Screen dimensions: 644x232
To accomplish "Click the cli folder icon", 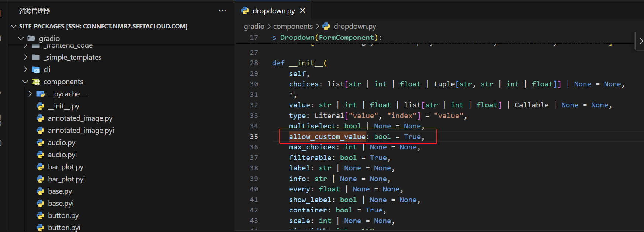I will point(36,69).
